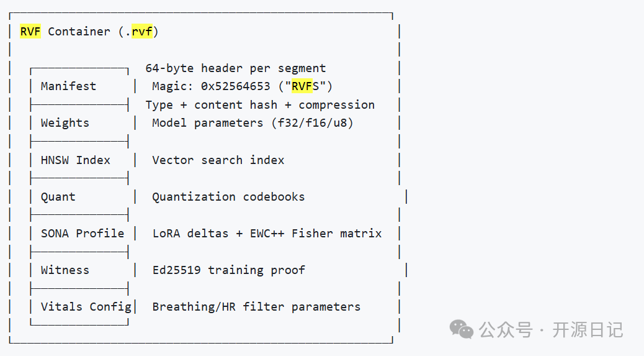Click "LoRA deltas + EWC++ Fisher matrix" text
The image size is (644, 356).
[x=267, y=234]
